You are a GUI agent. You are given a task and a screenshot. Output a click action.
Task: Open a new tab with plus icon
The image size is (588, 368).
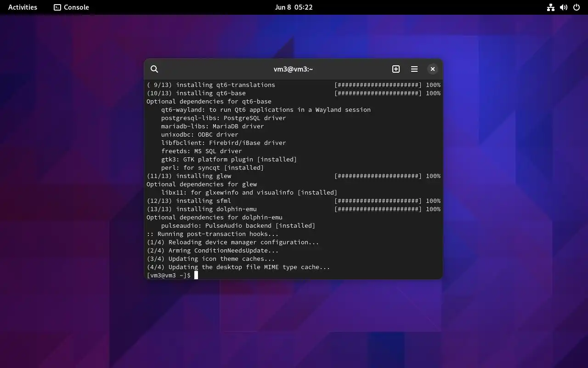[x=396, y=69]
